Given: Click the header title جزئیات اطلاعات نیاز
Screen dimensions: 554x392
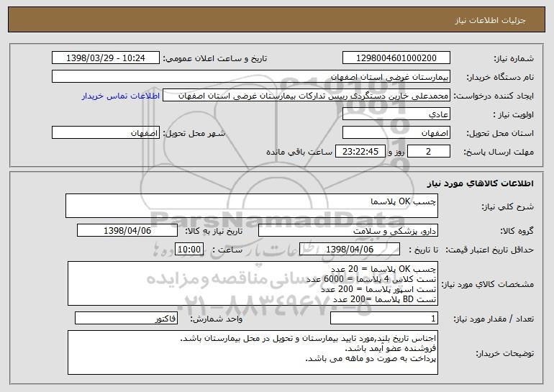Looking at the screenshot, I should pyautogui.click(x=490, y=20).
